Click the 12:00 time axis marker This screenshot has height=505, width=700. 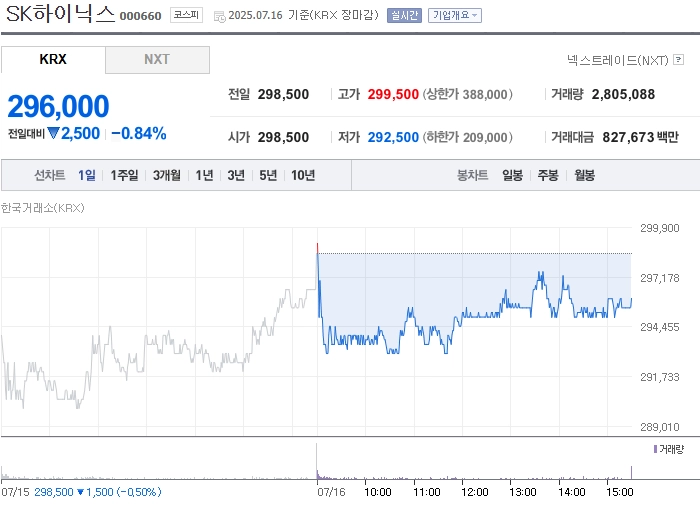(x=475, y=492)
